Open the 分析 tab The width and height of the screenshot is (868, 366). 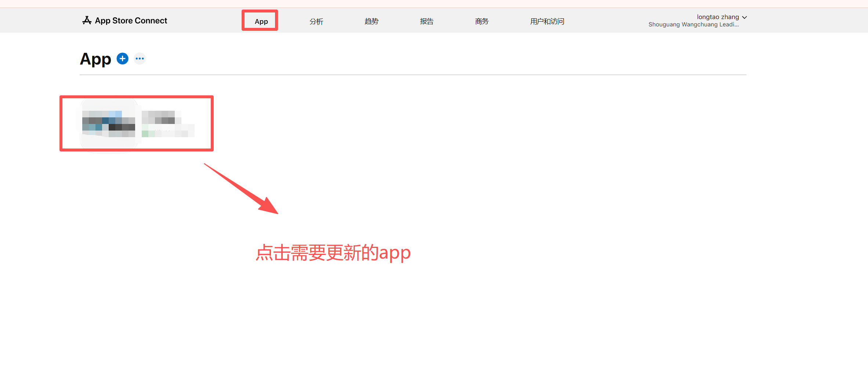[316, 21]
